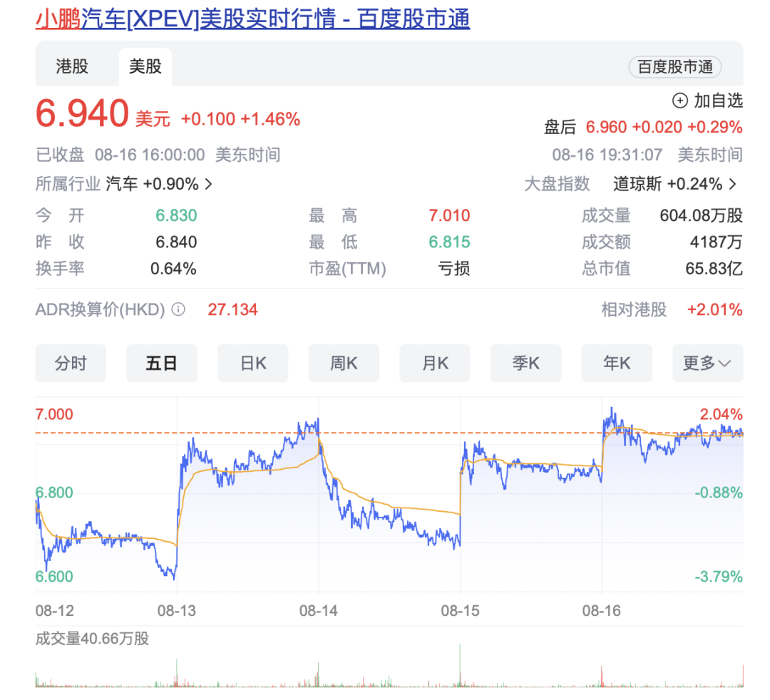Screen dimensions: 770x700
Task: Show the 年K candlestick chart
Action: (617, 364)
